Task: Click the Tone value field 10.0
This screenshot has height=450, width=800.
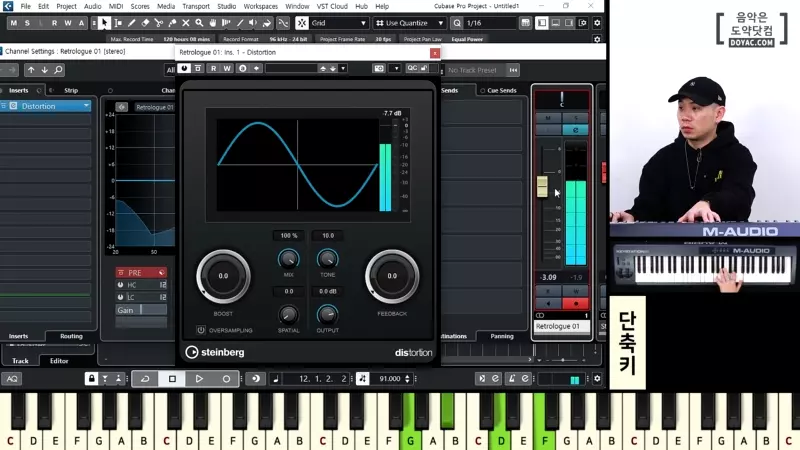Action: click(x=328, y=236)
